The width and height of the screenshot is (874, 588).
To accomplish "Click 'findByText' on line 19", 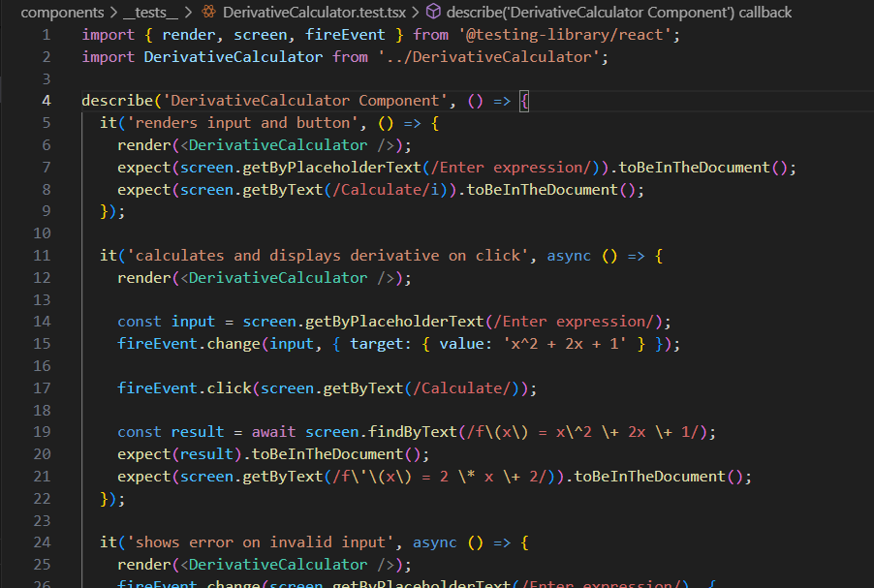I will tap(413, 432).
